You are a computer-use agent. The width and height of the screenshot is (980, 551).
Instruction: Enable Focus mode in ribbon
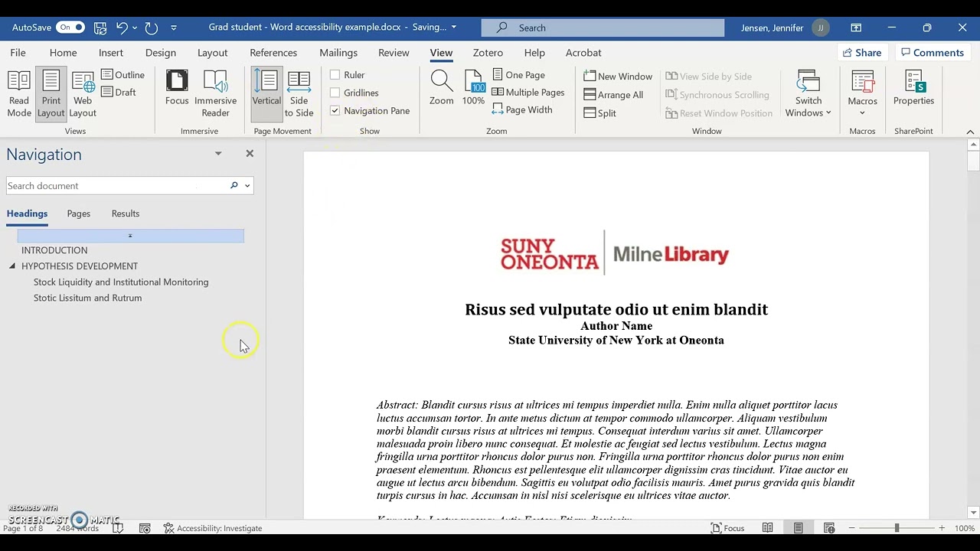click(x=177, y=88)
